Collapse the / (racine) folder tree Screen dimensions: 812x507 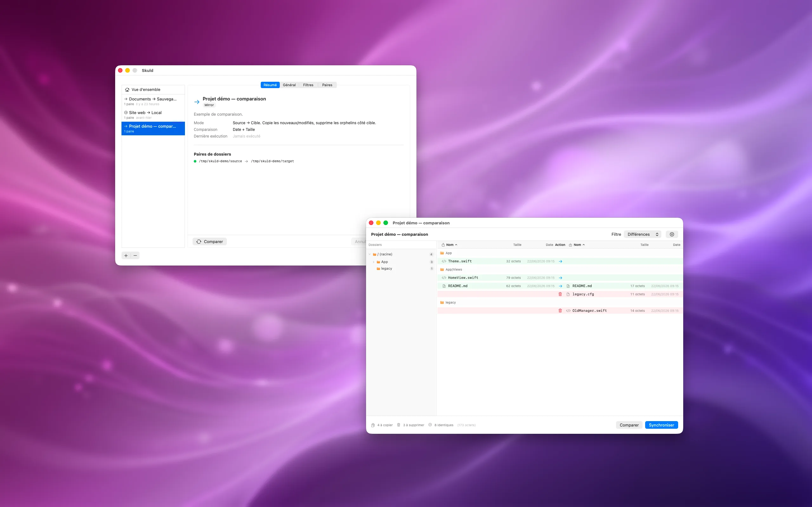[370, 254]
